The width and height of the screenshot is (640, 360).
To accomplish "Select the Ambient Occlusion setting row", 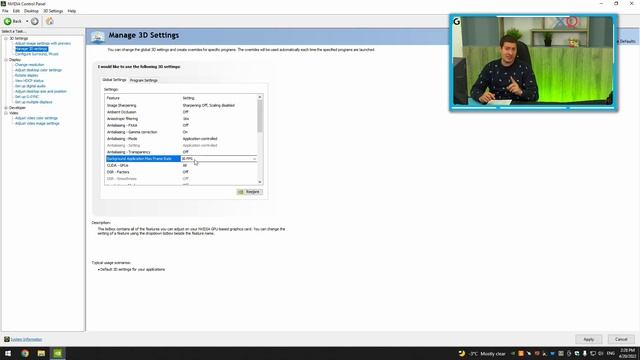I will [x=182, y=112].
